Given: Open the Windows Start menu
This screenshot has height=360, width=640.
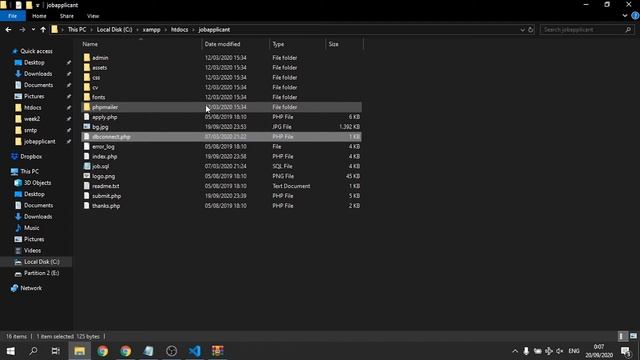Looking at the screenshot, I should pyautogui.click(x=11, y=351).
